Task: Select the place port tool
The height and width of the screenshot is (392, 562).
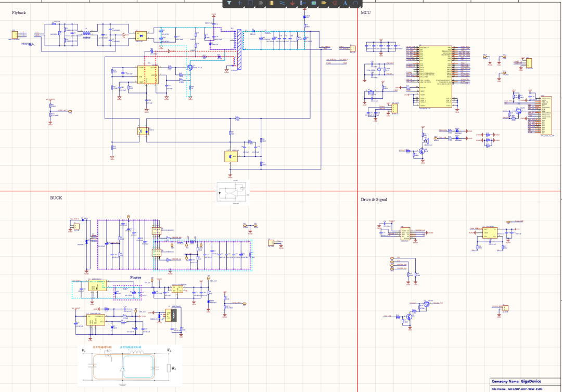Action: click(324, 3)
